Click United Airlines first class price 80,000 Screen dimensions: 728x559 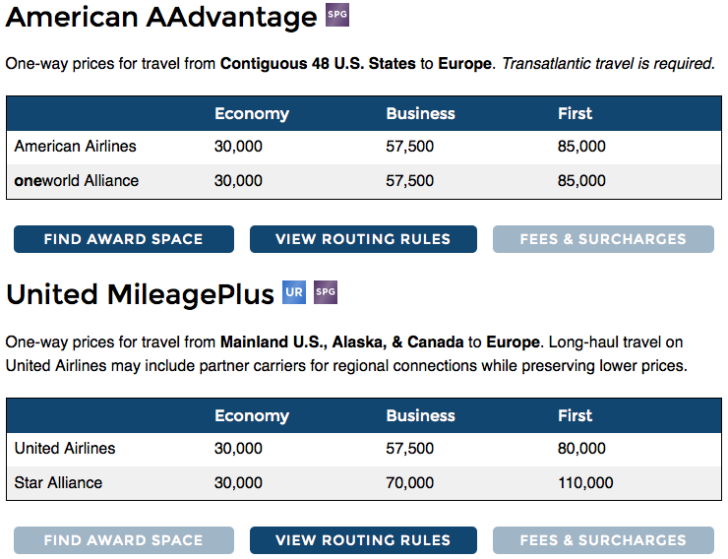click(582, 448)
